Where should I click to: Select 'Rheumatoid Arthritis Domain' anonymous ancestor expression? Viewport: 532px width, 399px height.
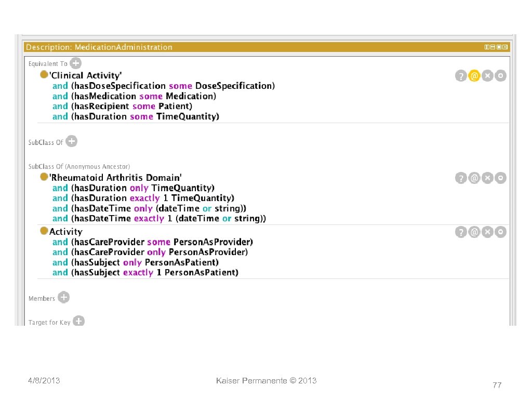(115, 178)
